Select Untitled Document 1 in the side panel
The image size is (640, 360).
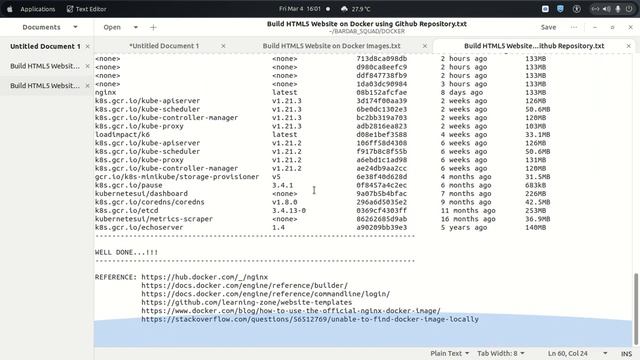[45, 47]
